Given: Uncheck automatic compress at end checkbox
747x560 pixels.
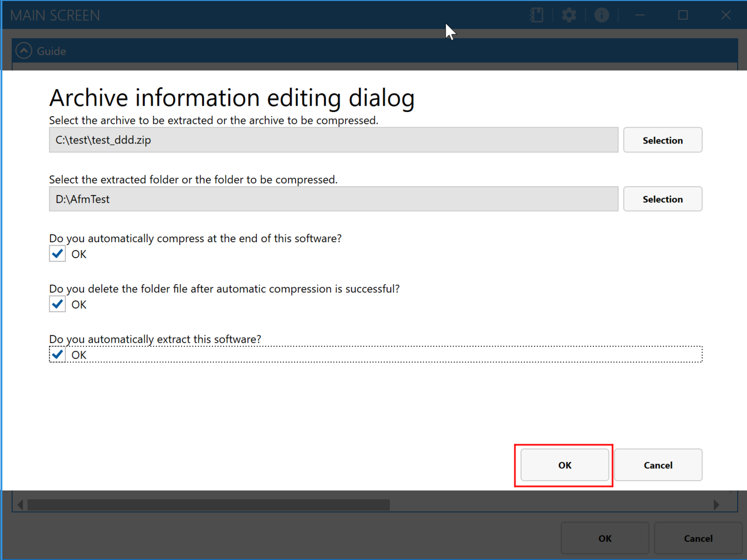Looking at the screenshot, I should 58,254.
